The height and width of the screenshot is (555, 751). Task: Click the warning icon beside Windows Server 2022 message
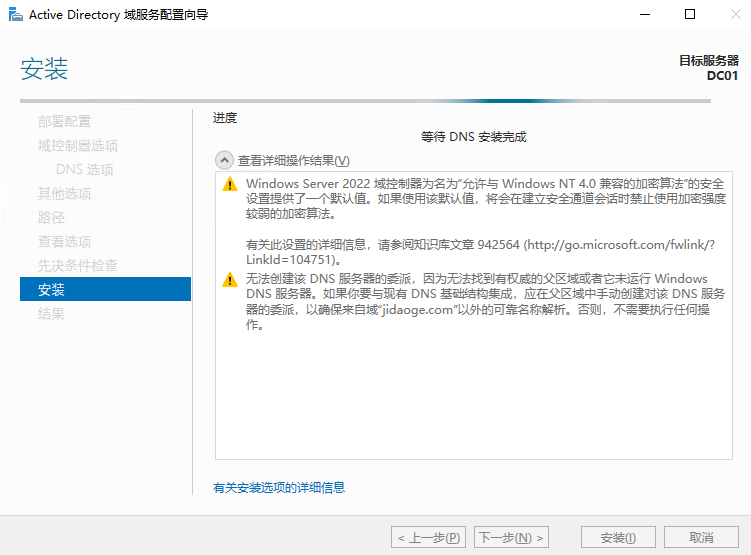(x=230, y=184)
